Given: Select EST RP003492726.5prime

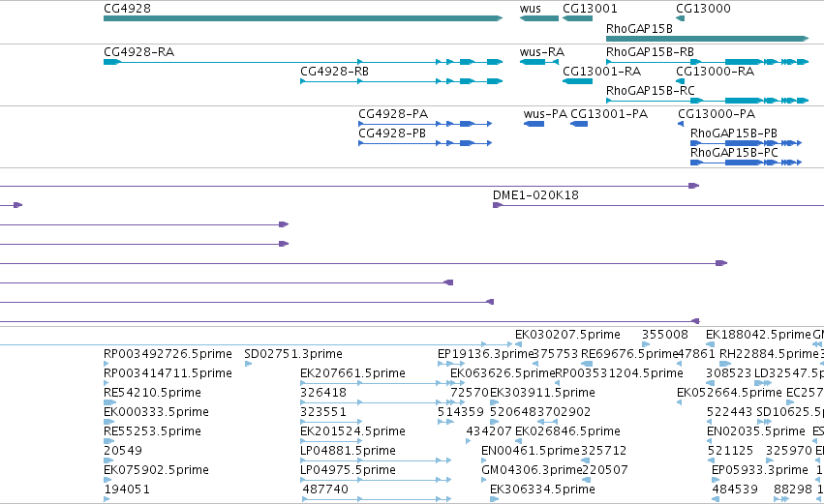Looking at the screenshot, I should (168, 354).
